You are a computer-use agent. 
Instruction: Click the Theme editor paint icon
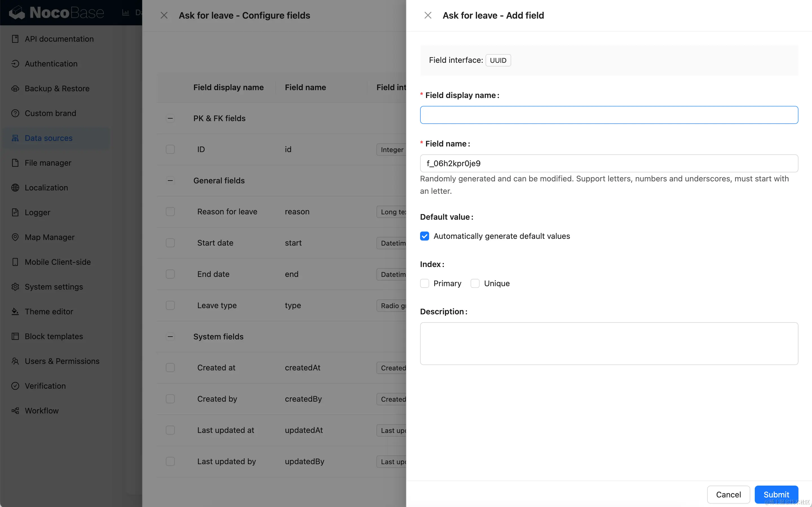pyautogui.click(x=15, y=312)
